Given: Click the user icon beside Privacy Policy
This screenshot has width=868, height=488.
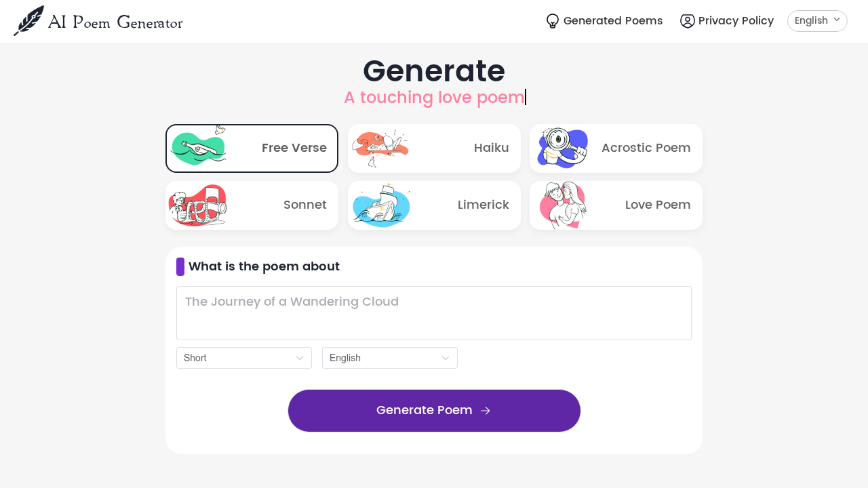Looking at the screenshot, I should pyautogui.click(x=687, y=21).
